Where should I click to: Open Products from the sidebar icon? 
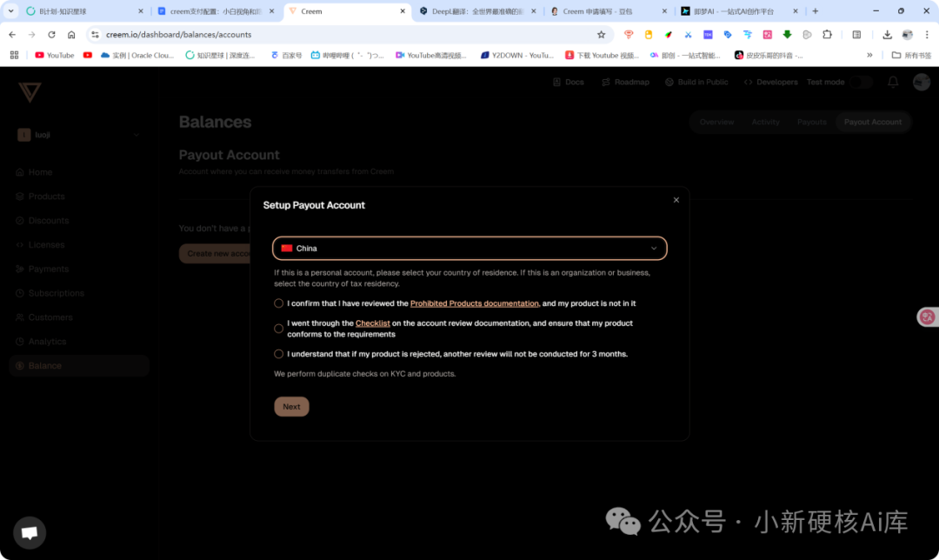[18, 197]
